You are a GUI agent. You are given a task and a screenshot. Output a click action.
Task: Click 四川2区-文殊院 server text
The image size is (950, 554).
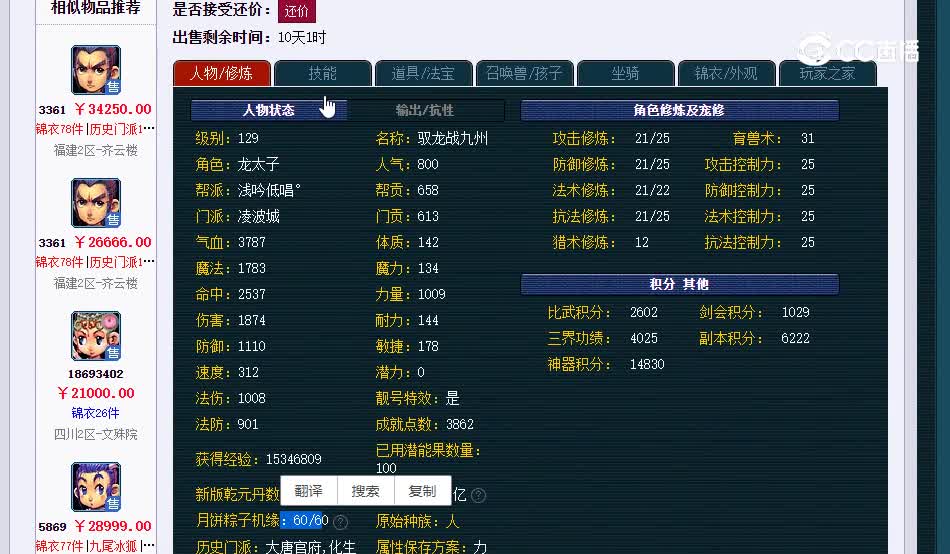(96, 434)
